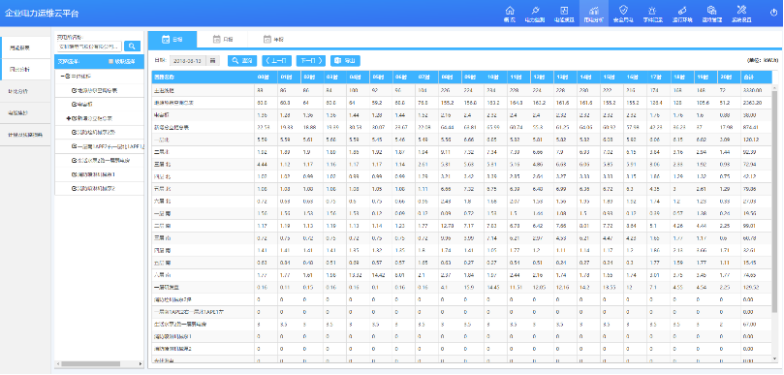Click the total cell 129.52

point(756,288)
